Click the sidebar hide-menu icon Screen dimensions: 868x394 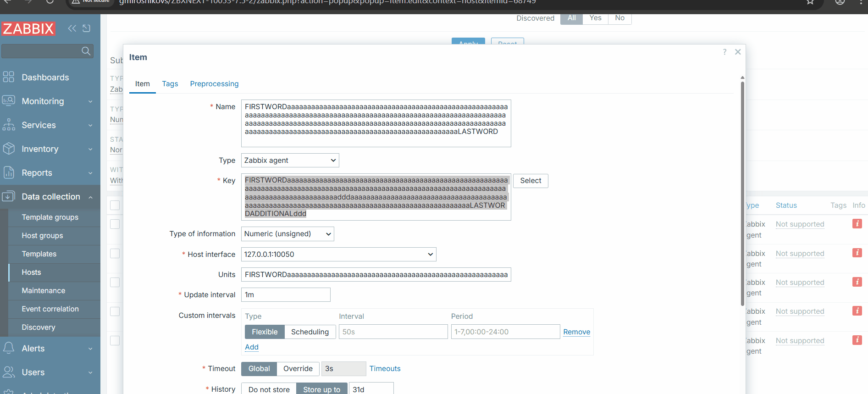[86, 28]
